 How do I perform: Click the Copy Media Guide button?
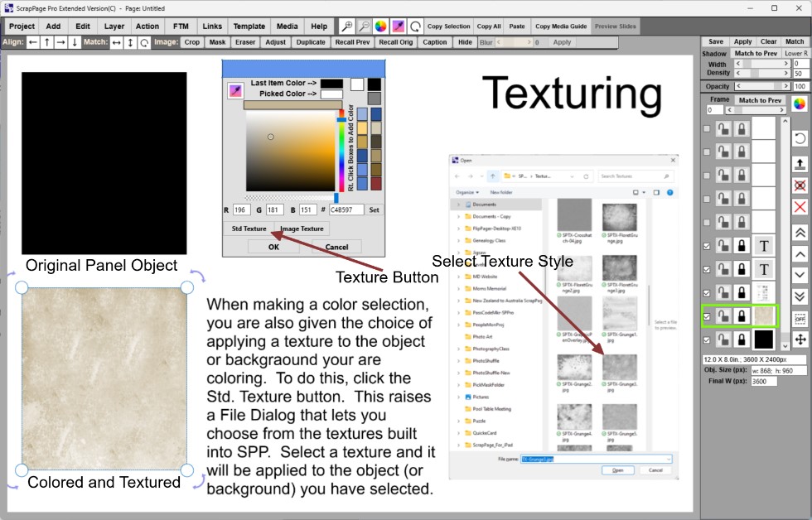[561, 26]
